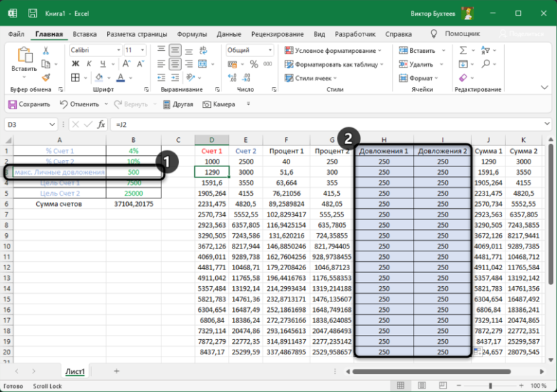The height and width of the screenshot is (392, 557).
Task: Increase font size with larger A icon
Action: pyautogui.click(x=126, y=64)
